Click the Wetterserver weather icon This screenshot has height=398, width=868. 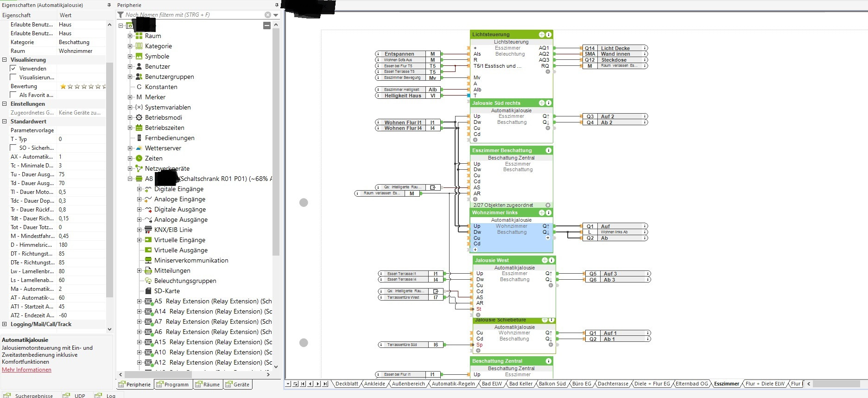point(139,148)
